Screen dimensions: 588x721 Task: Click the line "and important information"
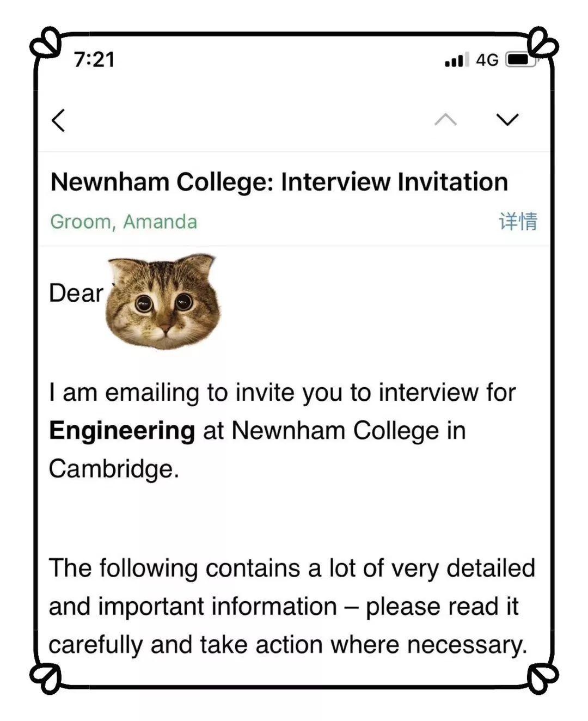click(283, 607)
